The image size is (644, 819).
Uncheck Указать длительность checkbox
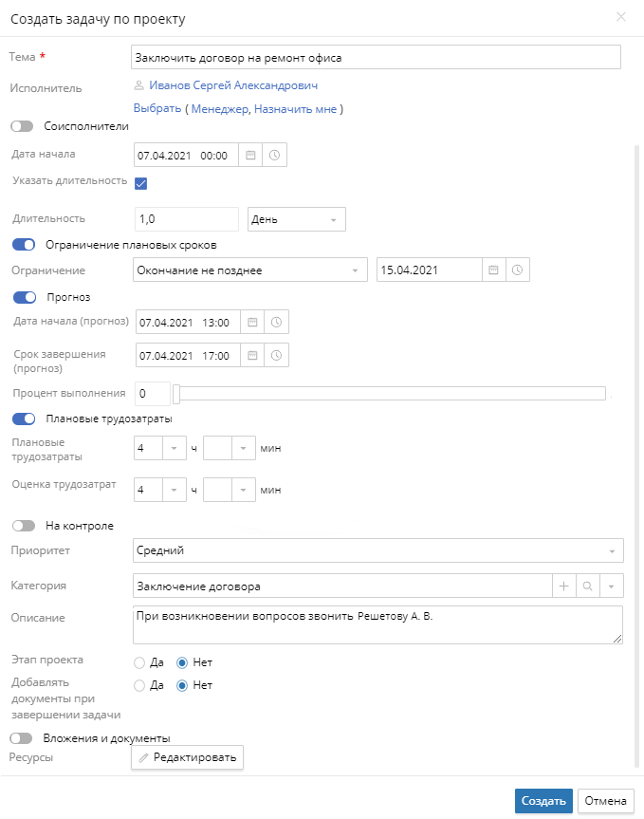[x=141, y=183]
